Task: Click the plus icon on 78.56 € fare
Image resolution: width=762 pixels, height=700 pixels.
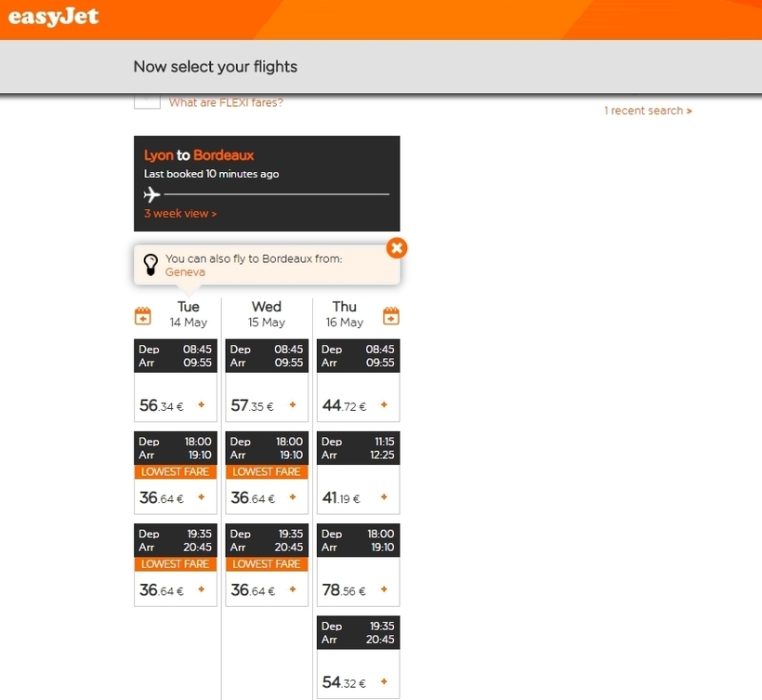Action: [384, 589]
